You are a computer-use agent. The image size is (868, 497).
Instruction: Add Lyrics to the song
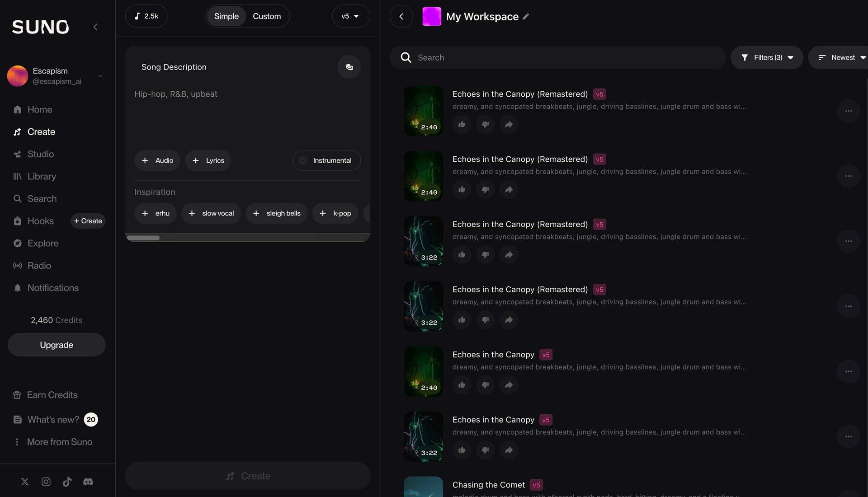[208, 160]
